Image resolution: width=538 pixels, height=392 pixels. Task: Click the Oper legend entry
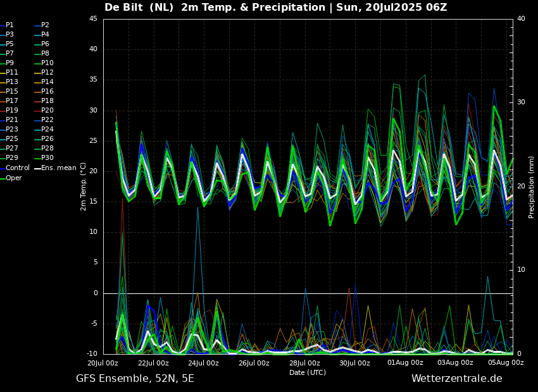13,178
